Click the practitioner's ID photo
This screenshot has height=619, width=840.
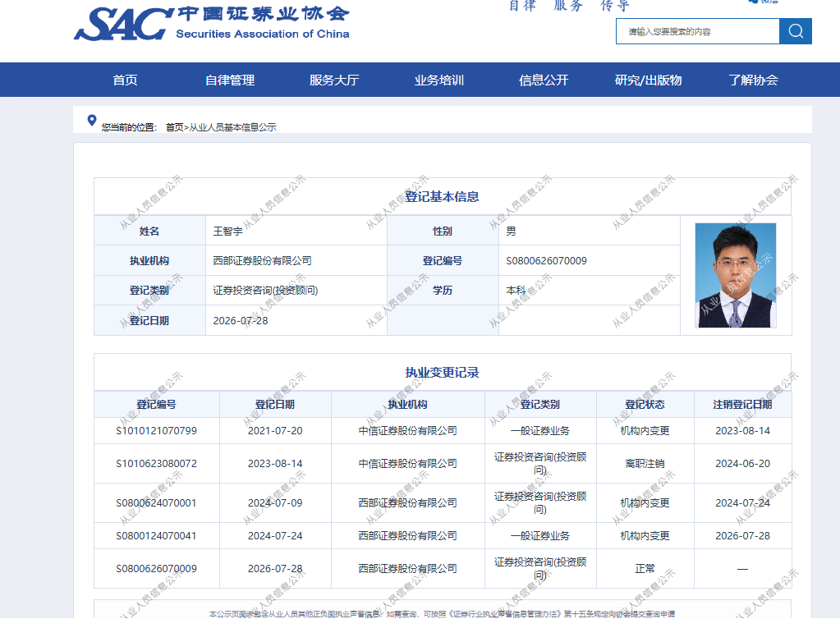point(736,275)
